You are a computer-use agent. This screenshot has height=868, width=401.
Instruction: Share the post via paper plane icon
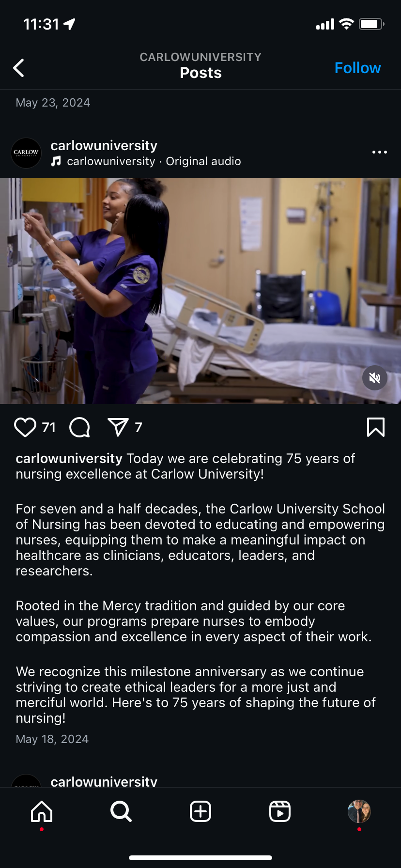118,427
